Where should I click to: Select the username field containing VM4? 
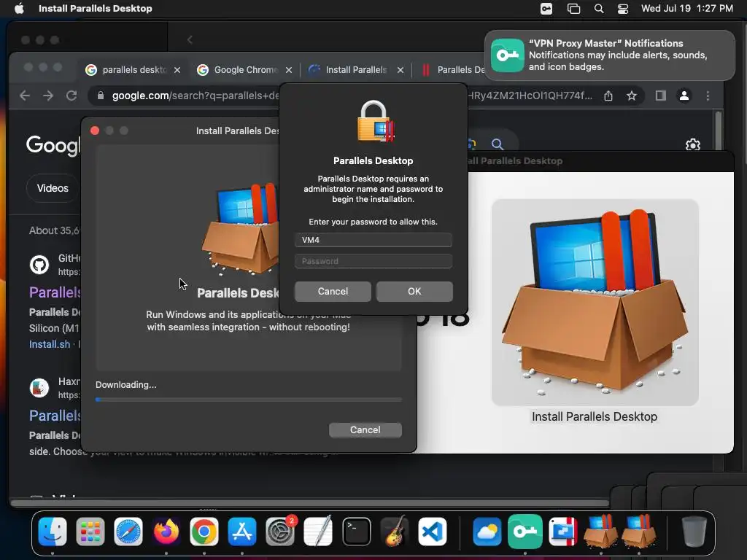373,240
